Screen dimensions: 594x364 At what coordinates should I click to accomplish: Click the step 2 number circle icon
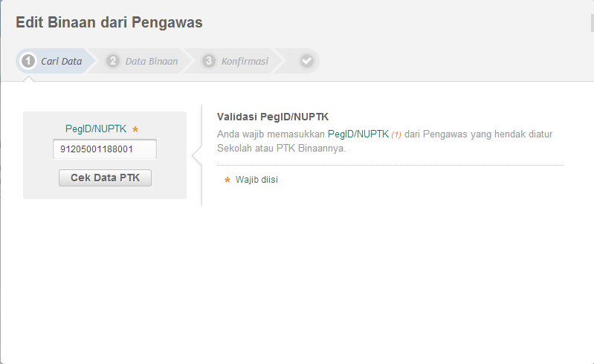coord(113,61)
